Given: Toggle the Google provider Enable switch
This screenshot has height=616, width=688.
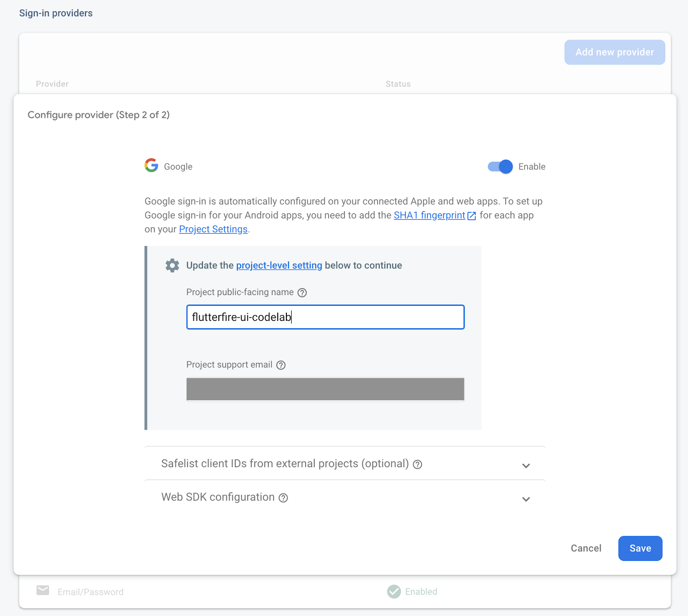Looking at the screenshot, I should (x=500, y=166).
